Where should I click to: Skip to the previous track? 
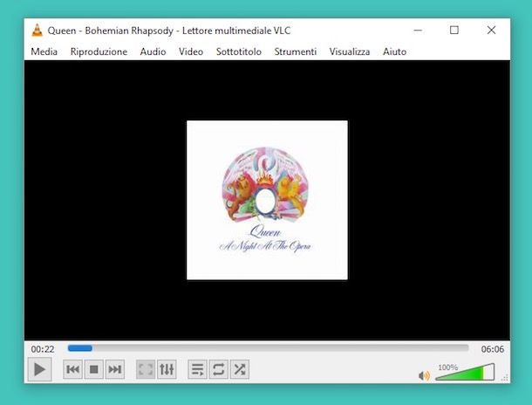point(72,369)
